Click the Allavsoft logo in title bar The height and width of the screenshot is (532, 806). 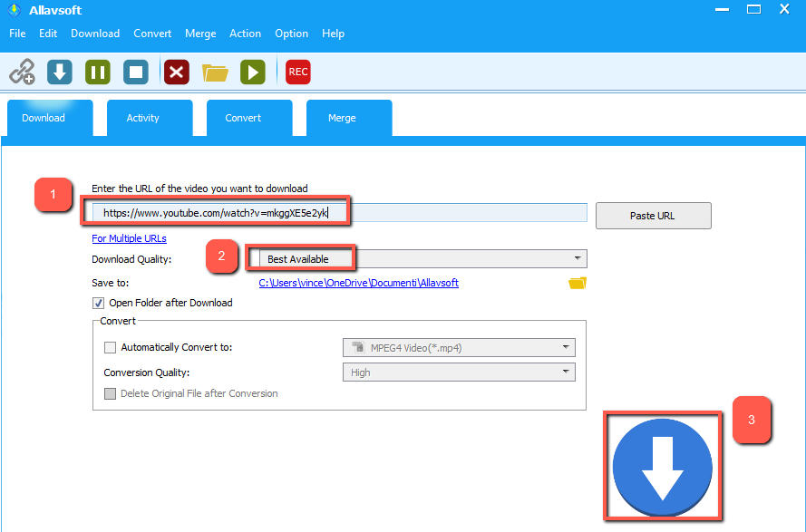pos(14,10)
